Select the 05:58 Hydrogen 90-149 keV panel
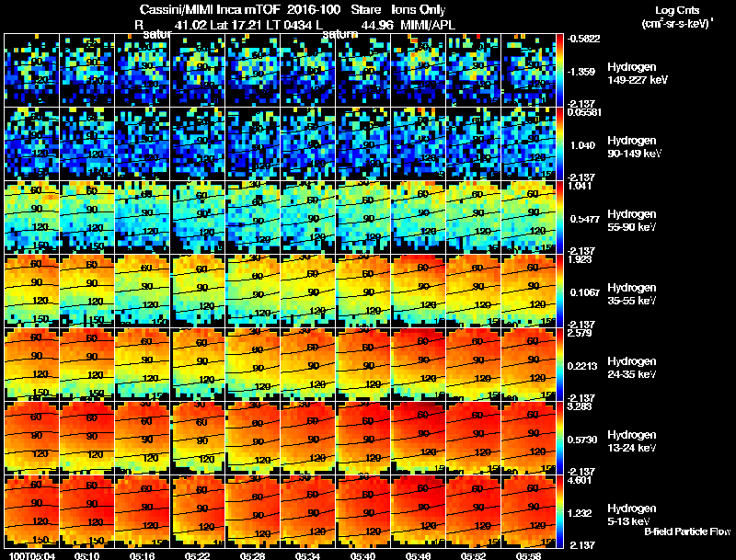 pos(528,144)
